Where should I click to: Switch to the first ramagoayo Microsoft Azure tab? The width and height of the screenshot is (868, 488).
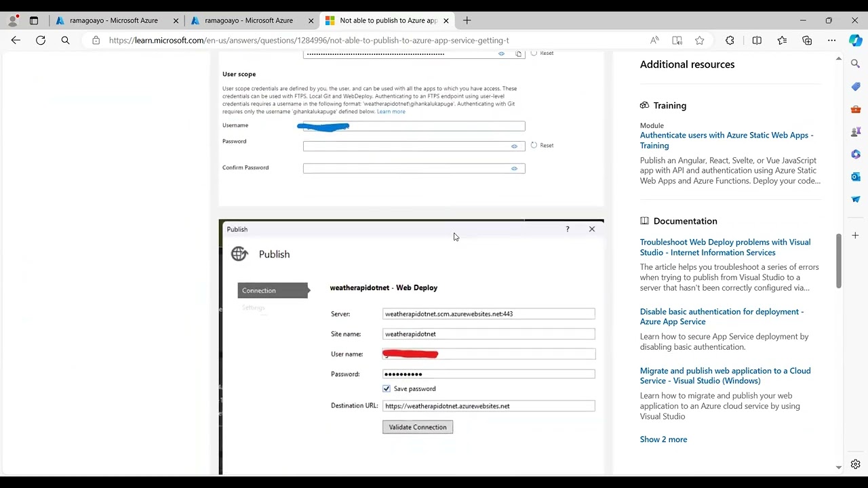pyautogui.click(x=113, y=20)
